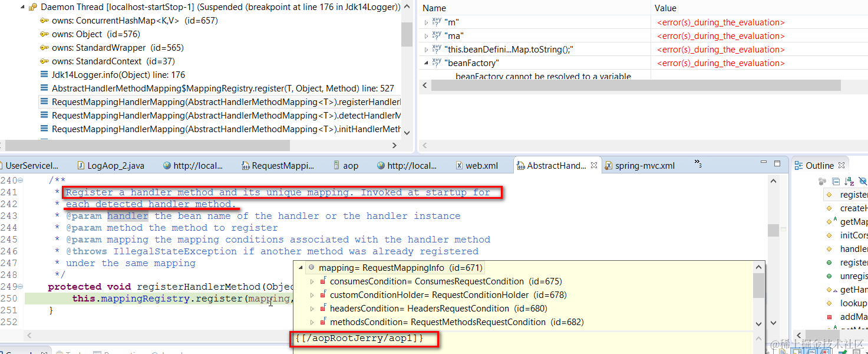The image size is (868, 354).
Task: Maximize the editor area
Action: pyautogui.click(x=778, y=163)
